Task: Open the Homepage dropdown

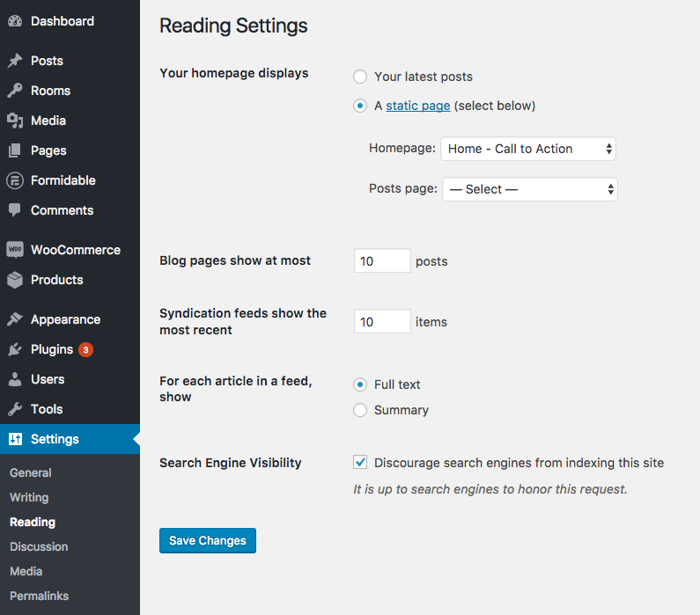Action: [x=528, y=149]
